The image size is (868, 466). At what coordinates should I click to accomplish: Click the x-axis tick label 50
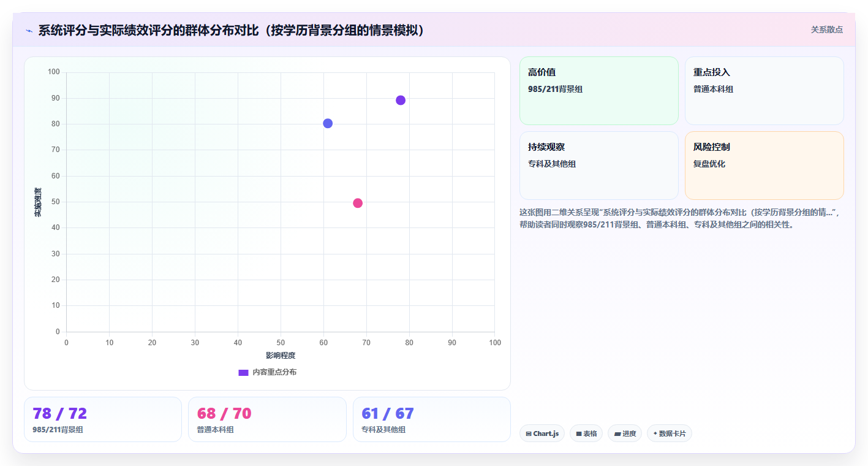(281, 342)
